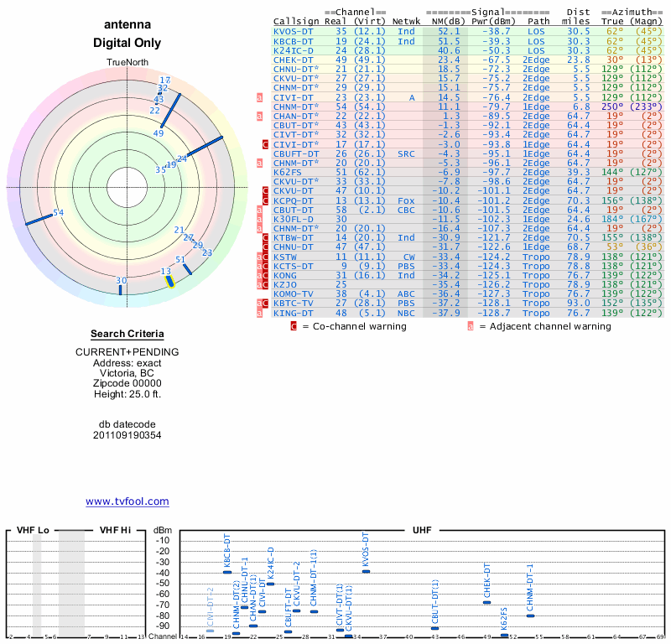Image resolution: width=671 pixels, height=644 pixels.
Task: Click the co-channel warning icon beside KTBW-DT
Action: click(x=265, y=237)
